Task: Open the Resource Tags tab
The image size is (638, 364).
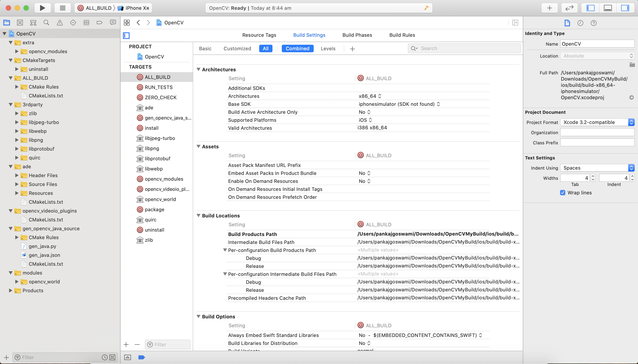Action: coord(259,35)
